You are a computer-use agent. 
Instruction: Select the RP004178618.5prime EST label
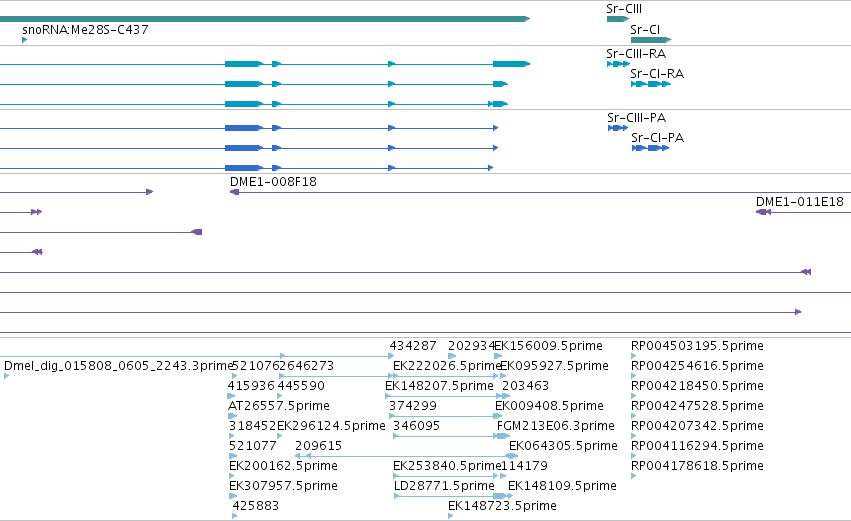(697, 466)
